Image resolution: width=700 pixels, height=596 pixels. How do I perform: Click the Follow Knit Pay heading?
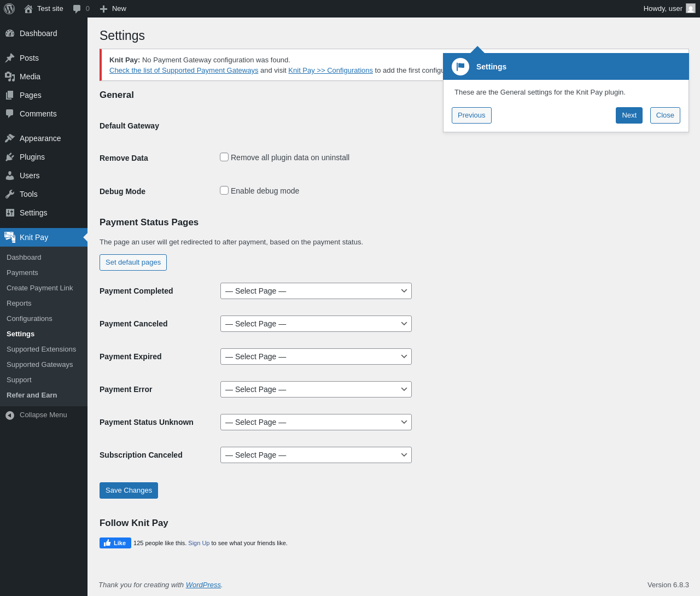point(134,523)
